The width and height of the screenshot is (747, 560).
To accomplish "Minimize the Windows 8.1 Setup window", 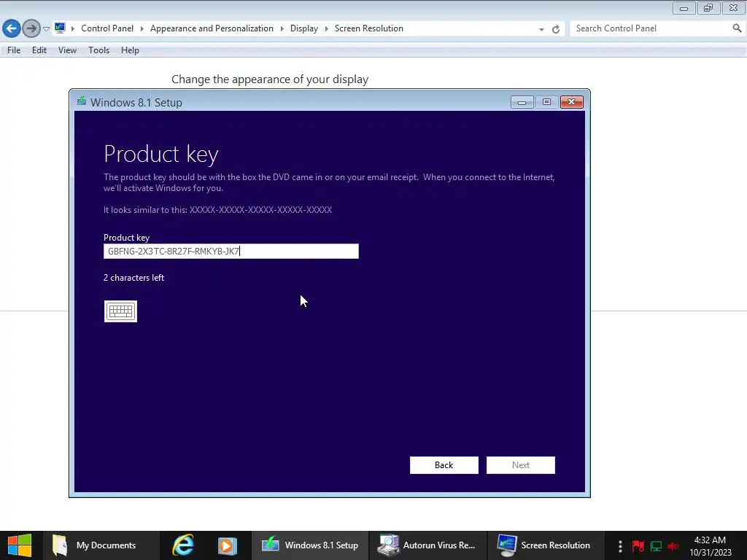I will pyautogui.click(x=522, y=102).
